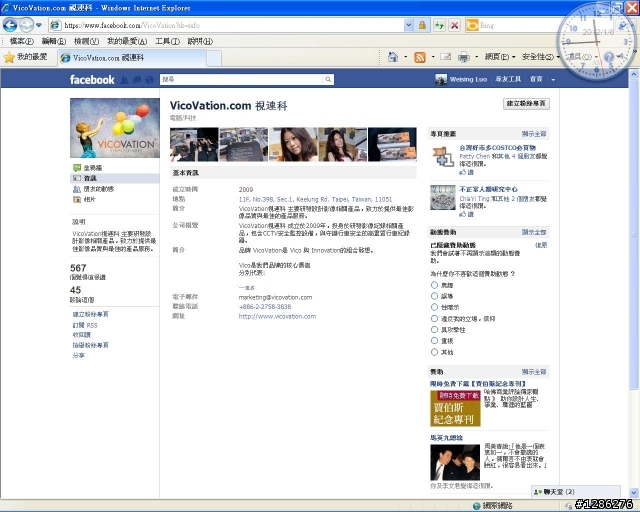The width and height of the screenshot is (640, 512).
Task: Click the Bing search box
Action: tap(514, 25)
